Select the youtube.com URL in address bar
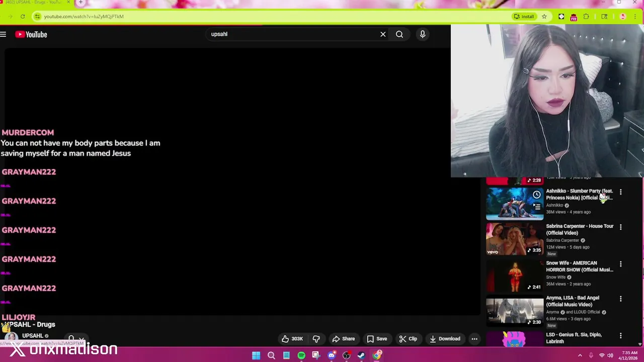This screenshot has height=362, width=644. coord(84,17)
